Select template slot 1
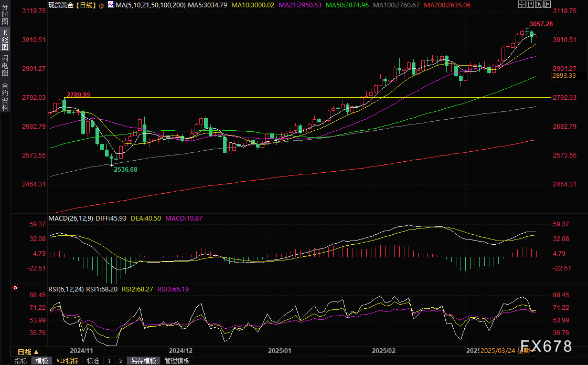 click(109, 361)
